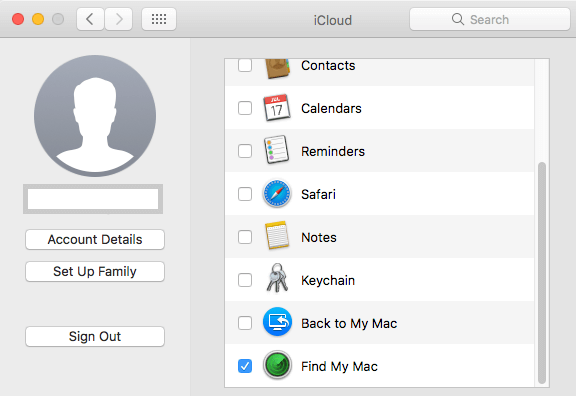
Task: Open Account Details
Action: tap(95, 240)
